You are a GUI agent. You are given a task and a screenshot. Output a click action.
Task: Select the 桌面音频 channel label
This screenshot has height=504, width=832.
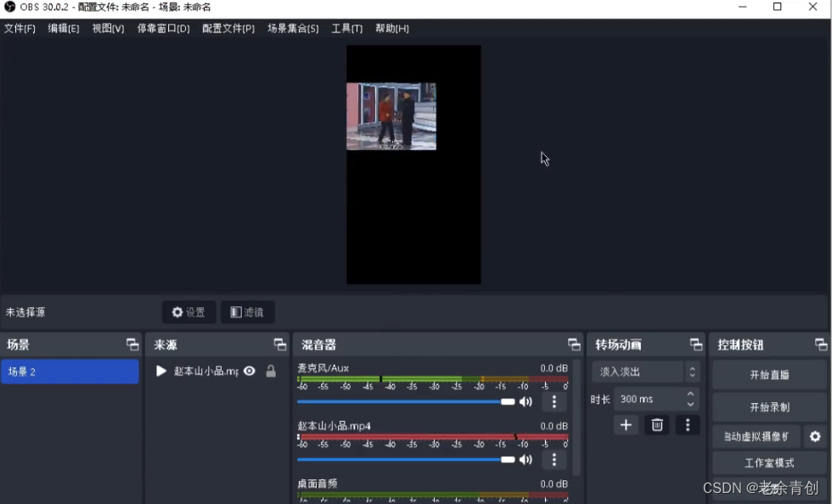(318, 484)
